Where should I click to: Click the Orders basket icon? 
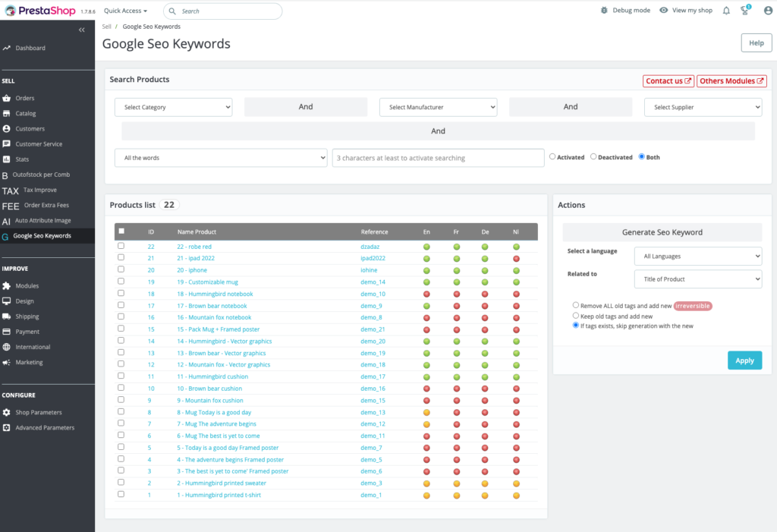pos(6,98)
